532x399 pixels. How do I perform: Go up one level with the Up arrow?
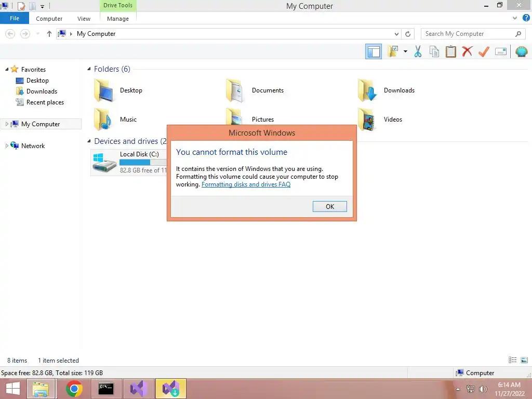pos(49,34)
